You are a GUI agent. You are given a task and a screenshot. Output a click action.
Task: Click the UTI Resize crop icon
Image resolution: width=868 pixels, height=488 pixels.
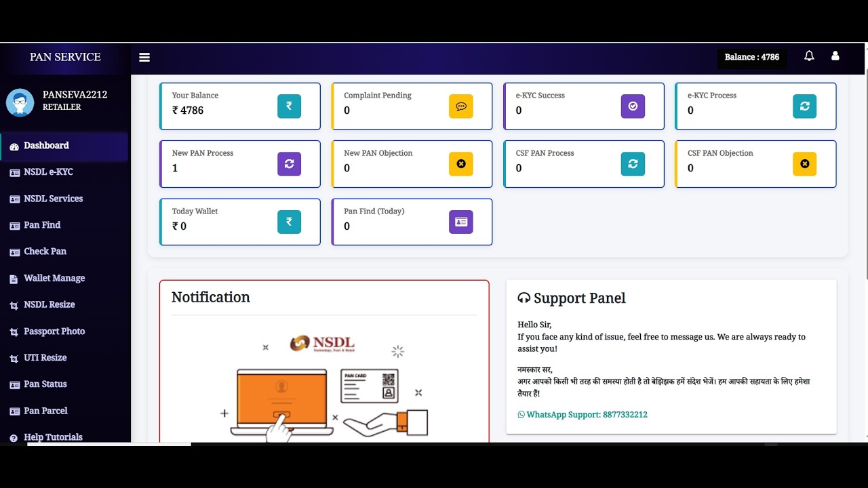[14, 359]
